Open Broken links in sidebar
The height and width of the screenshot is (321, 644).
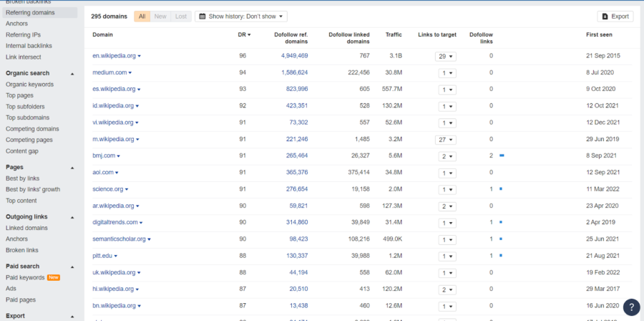(x=22, y=250)
